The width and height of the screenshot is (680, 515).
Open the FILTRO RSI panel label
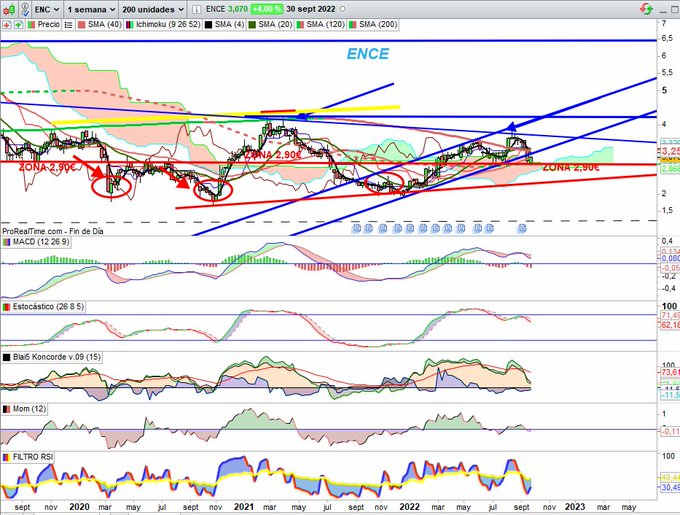(28, 457)
